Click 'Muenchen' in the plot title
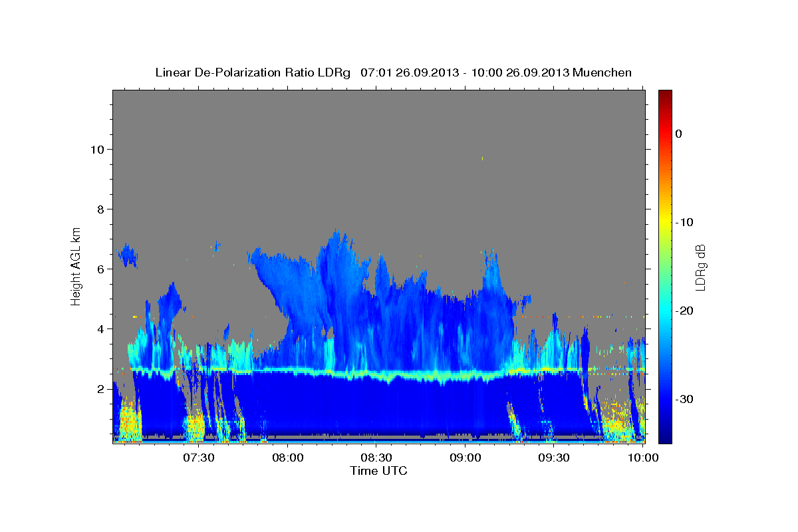 [x=602, y=72]
